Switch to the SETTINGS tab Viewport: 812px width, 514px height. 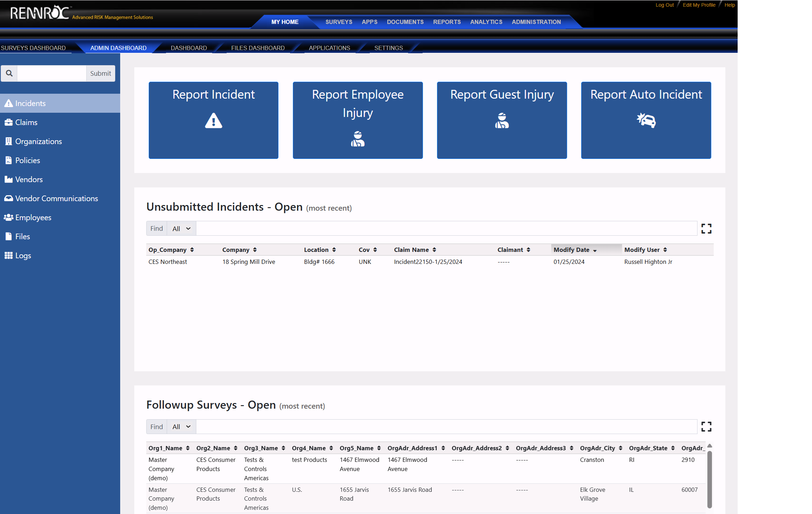pyautogui.click(x=388, y=48)
